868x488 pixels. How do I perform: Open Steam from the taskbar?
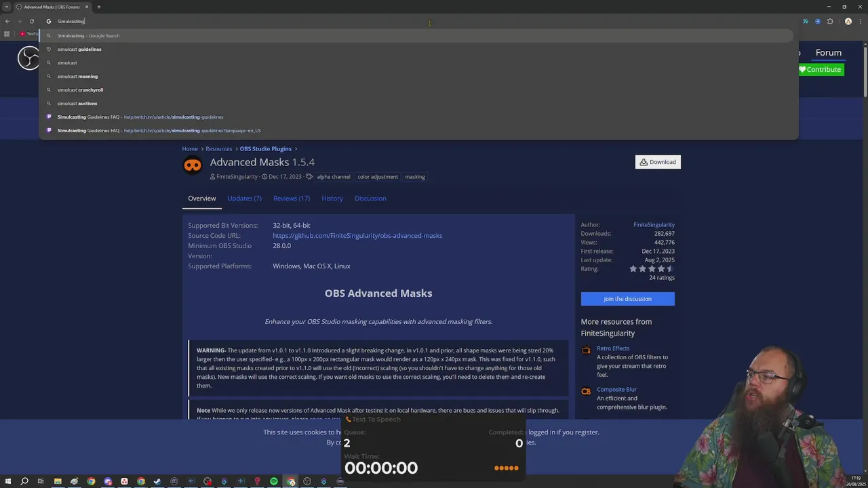tap(157, 481)
